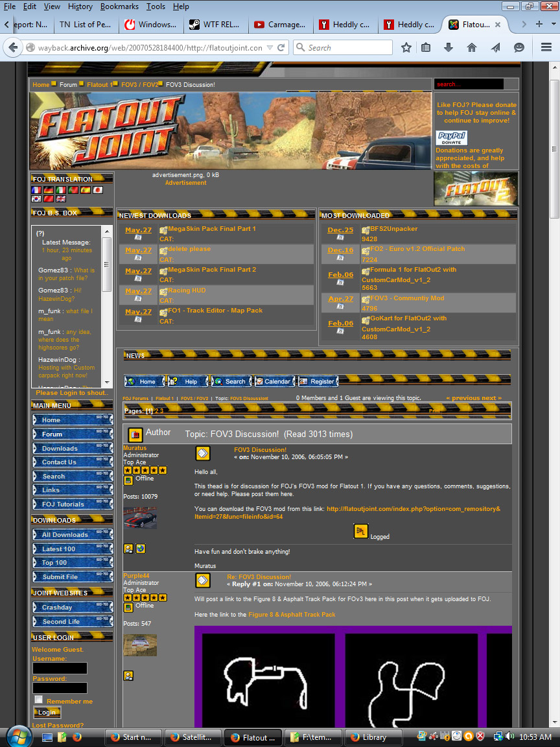Open the History menu
Screen dimensions: 560x747
pos(80,6)
